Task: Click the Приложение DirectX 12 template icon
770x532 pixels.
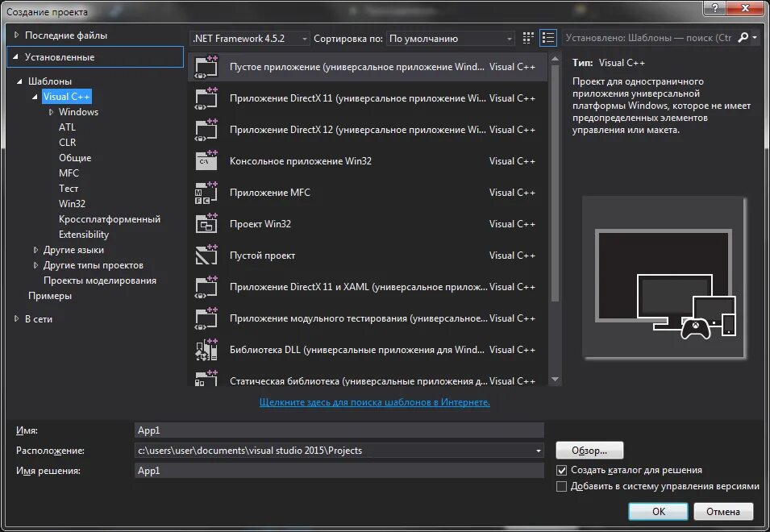Action: (206, 130)
